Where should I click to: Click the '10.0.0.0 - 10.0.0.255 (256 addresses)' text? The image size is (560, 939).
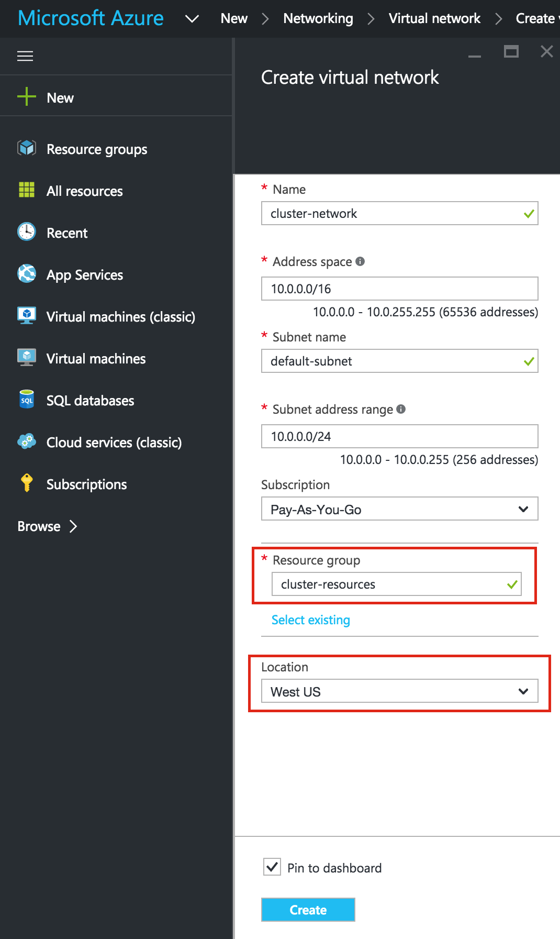[439, 460]
